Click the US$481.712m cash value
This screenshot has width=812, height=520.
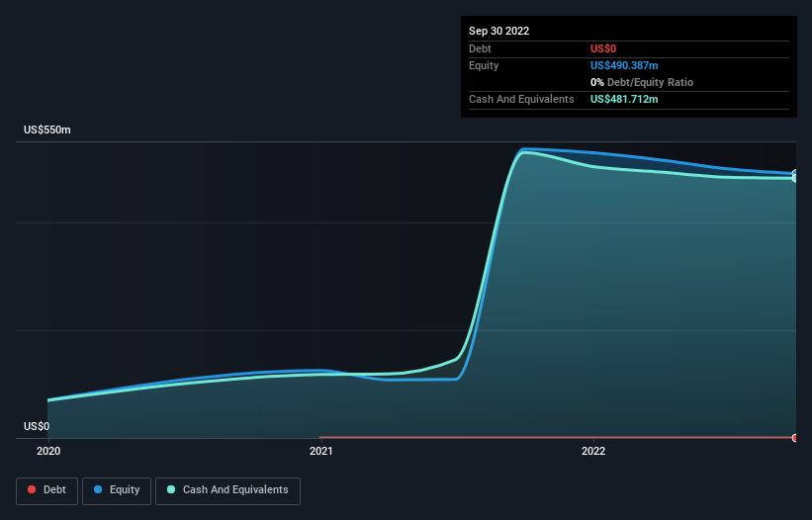click(x=624, y=99)
